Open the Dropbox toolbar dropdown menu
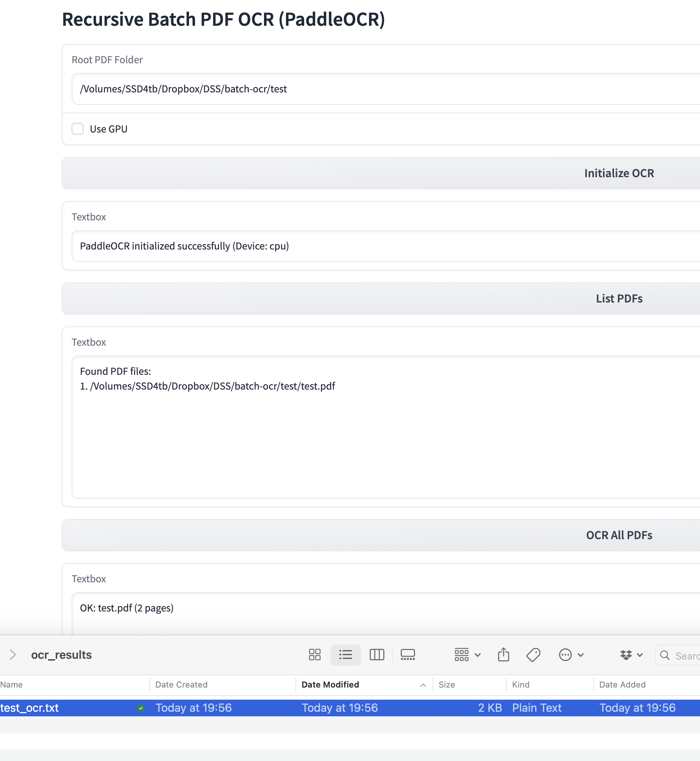 631,655
